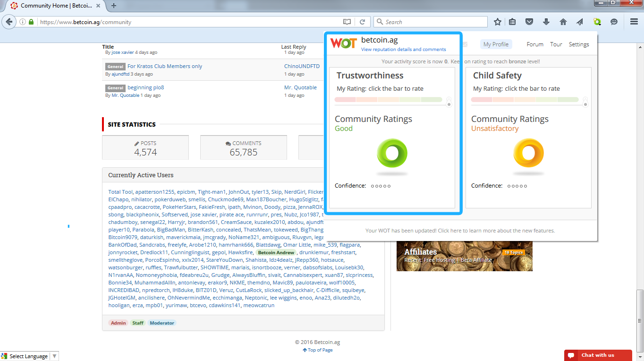Clear rating with Child Safety bar end circle
The height and width of the screenshot is (361, 644).
click(x=585, y=104)
